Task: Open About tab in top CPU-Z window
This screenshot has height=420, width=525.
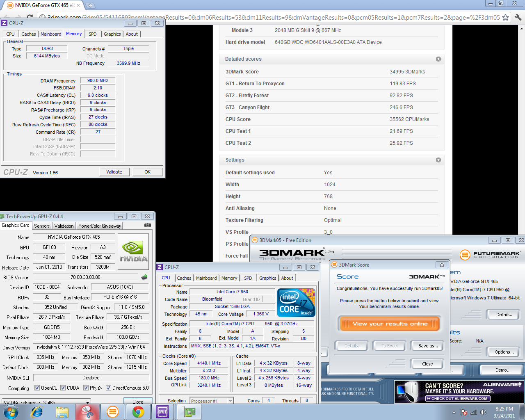Action: pyautogui.click(x=132, y=34)
